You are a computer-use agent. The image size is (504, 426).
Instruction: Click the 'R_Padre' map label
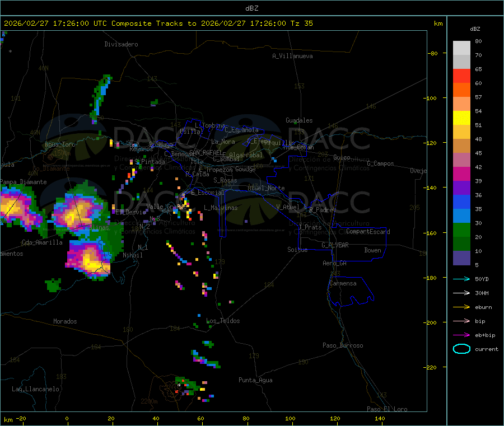click(x=321, y=210)
